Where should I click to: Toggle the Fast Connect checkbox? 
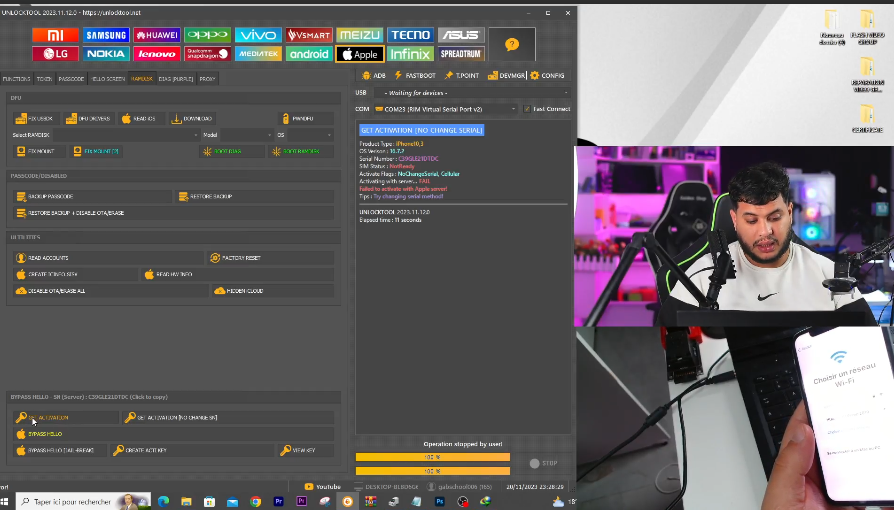click(527, 109)
